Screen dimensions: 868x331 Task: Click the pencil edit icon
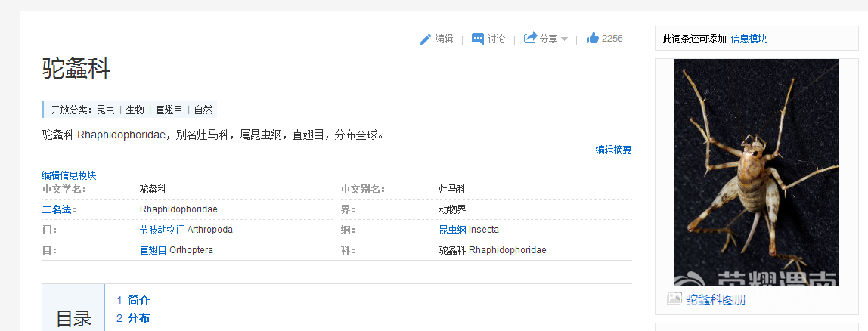426,39
